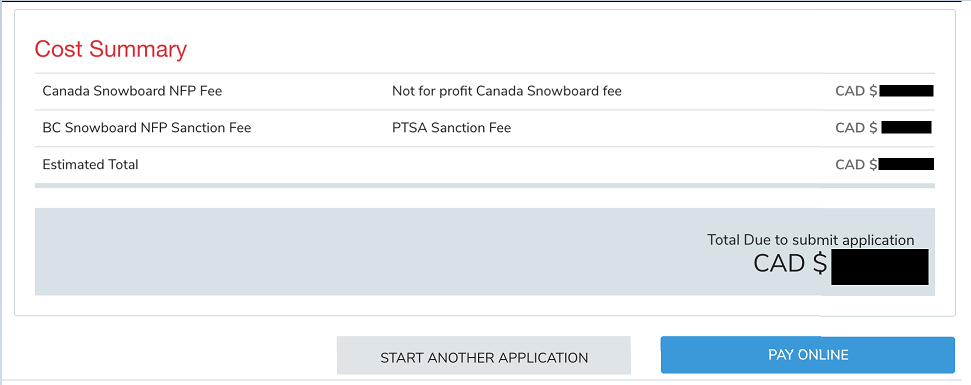Start another application

484,356
